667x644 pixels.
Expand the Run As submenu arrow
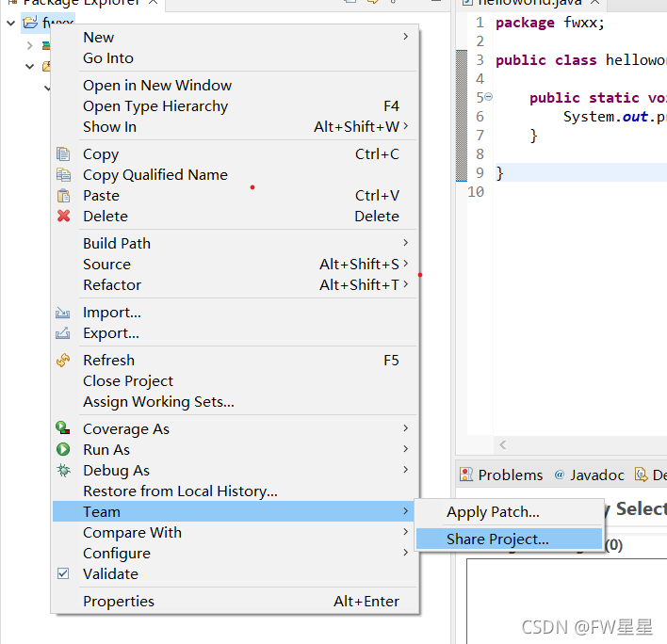406,449
